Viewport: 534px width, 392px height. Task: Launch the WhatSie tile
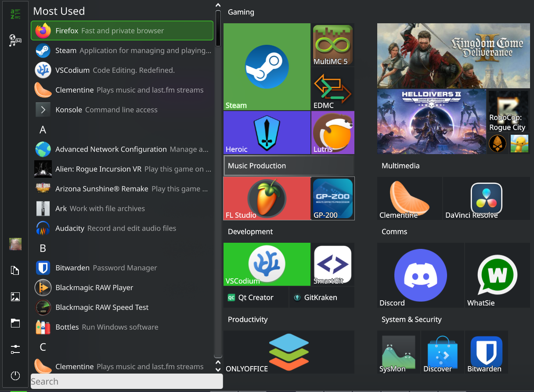[498, 275]
